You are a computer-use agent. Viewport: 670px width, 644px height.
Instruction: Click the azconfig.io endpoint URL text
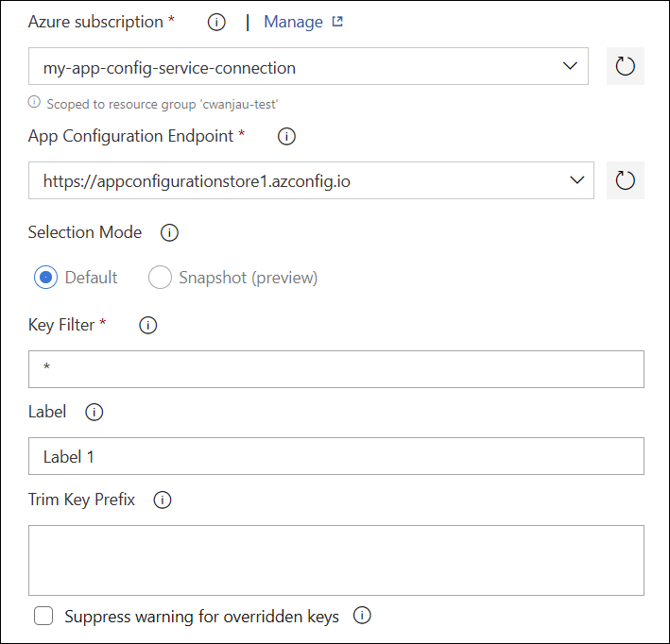point(197,180)
